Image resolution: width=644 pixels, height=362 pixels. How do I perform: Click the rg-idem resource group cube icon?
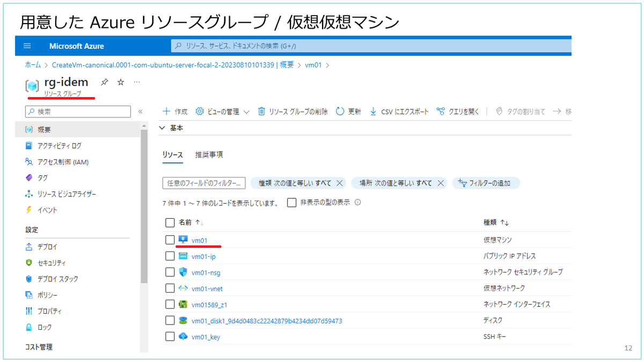32,86
